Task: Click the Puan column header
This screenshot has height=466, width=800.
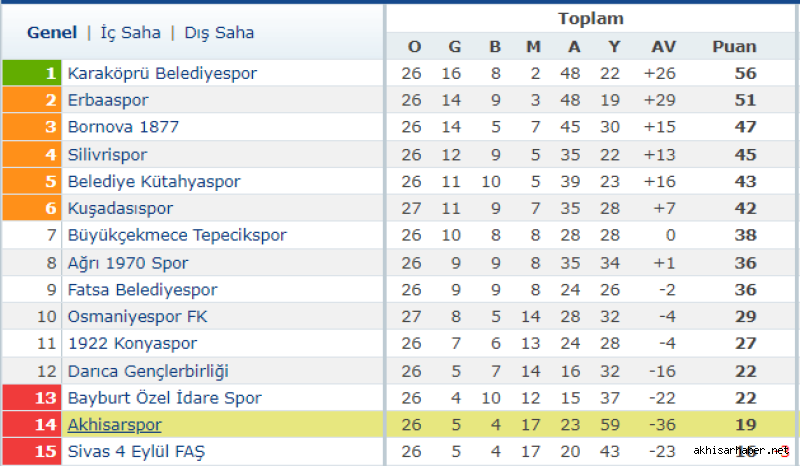Action: pyautogui.click(x=734, y=46)
